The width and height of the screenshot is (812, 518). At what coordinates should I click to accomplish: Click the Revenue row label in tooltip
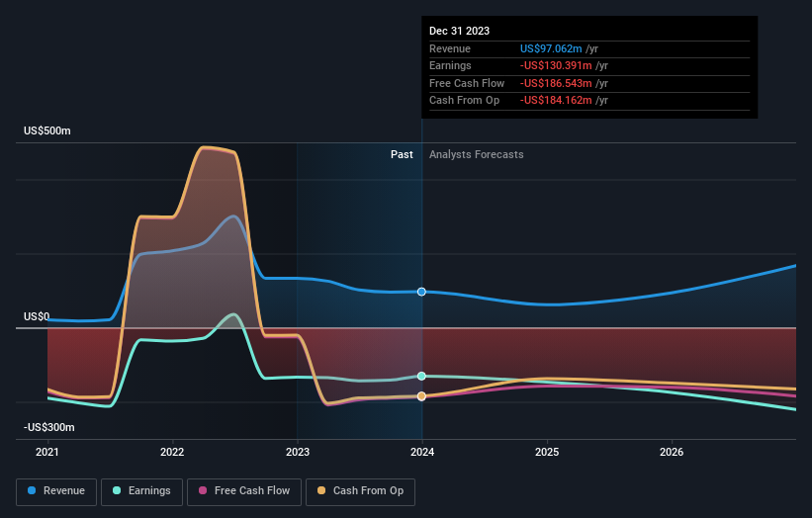[450, 48]
